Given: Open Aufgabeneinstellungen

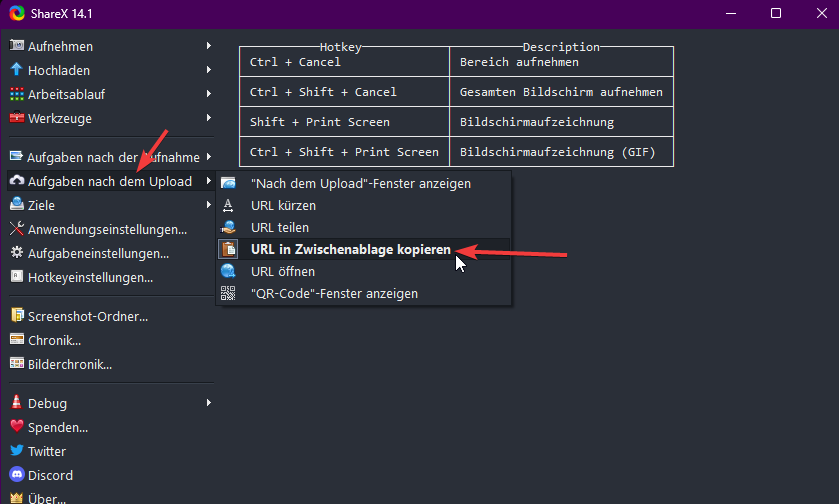Looking at the screenshot, I should [98, 253].
